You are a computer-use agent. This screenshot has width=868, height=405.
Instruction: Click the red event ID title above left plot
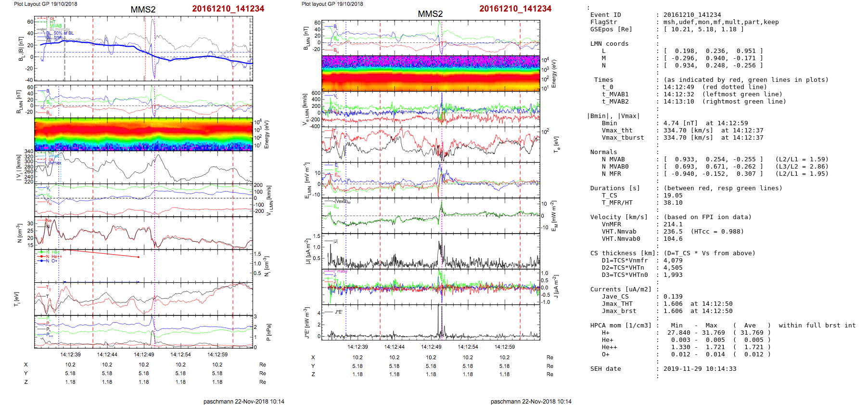228,9
